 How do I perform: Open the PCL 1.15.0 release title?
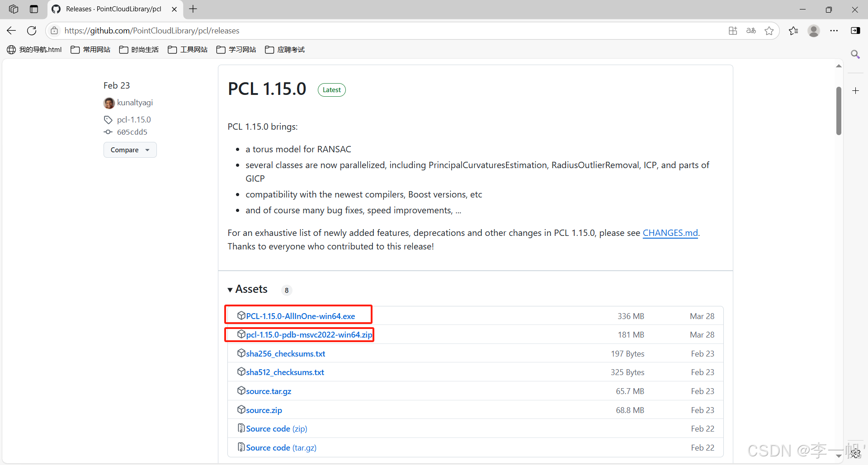pos(267,89)
